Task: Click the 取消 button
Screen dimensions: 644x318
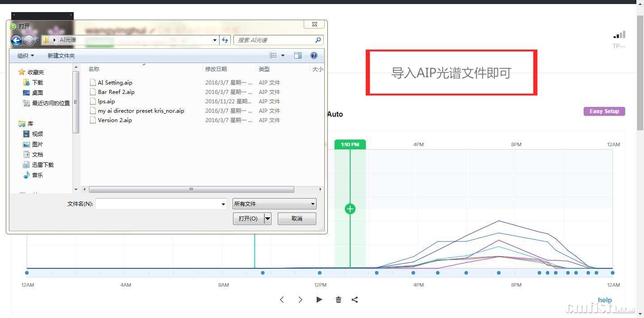Action: tap(297, 219)
